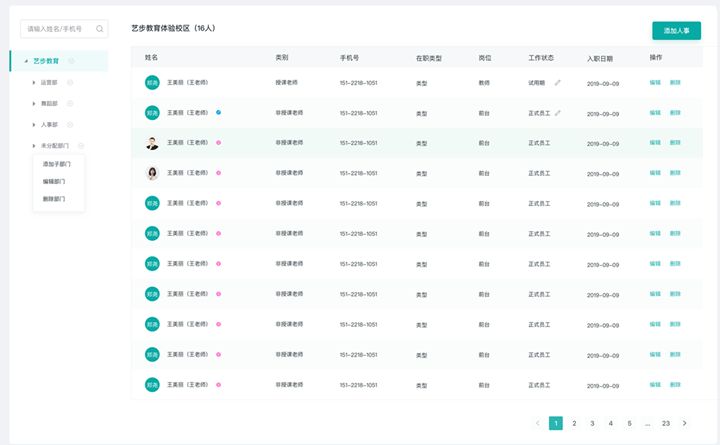The height and width of the screenshot is (445, 720).
Task: Click green avatar in 授课老师 row
Action: pyautogui.click(x=152, y=83)
